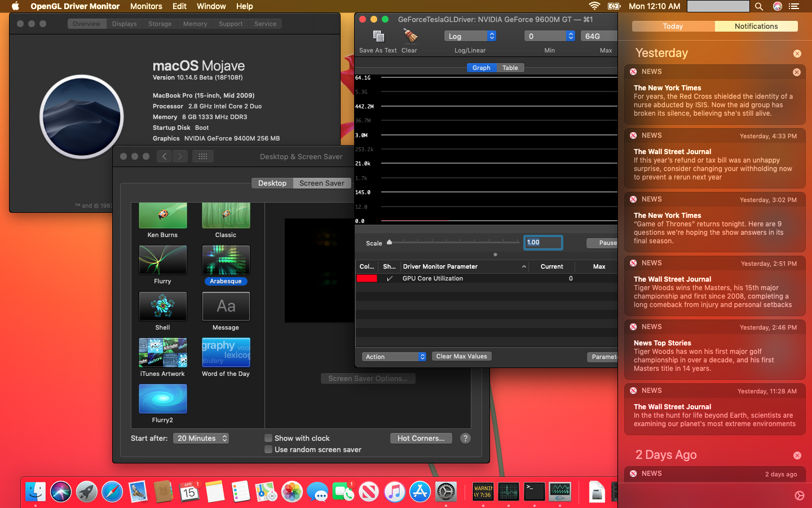The width and height of the screenshot is (812, 508).
Task: Open Terminal in dock
Action: (534, 492)
